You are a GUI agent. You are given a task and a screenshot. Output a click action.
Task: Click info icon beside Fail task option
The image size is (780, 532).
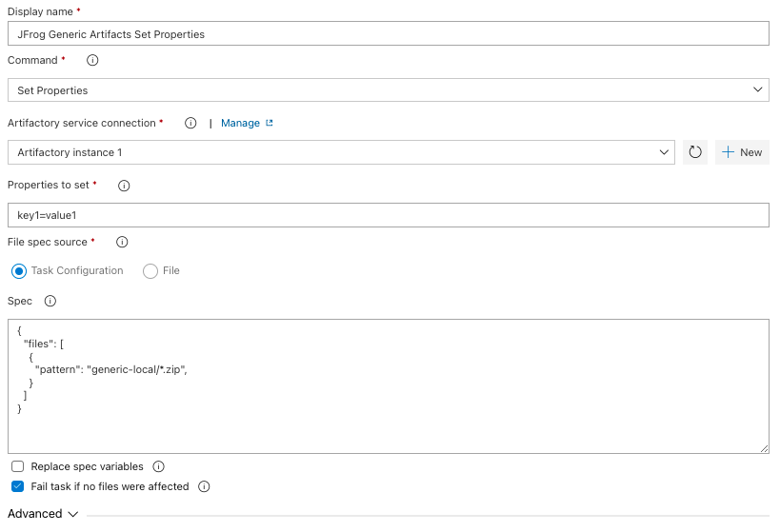point(204,486)
